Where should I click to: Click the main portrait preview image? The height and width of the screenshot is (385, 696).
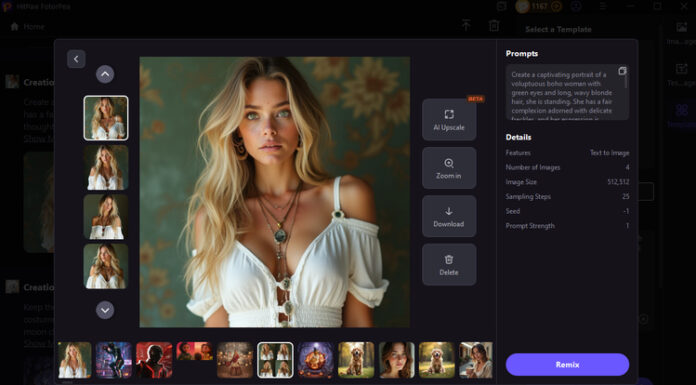(275, 192)
